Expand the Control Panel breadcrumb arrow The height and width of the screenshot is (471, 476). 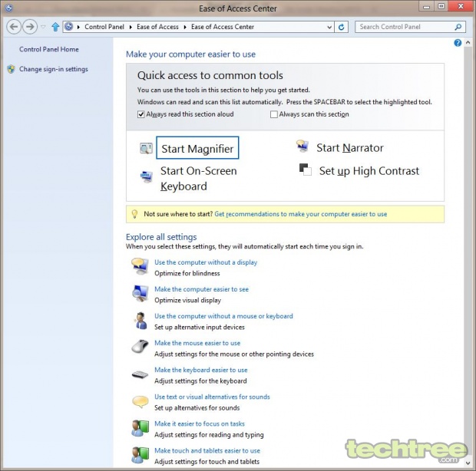pyautogui.click(x=131, y=27)
